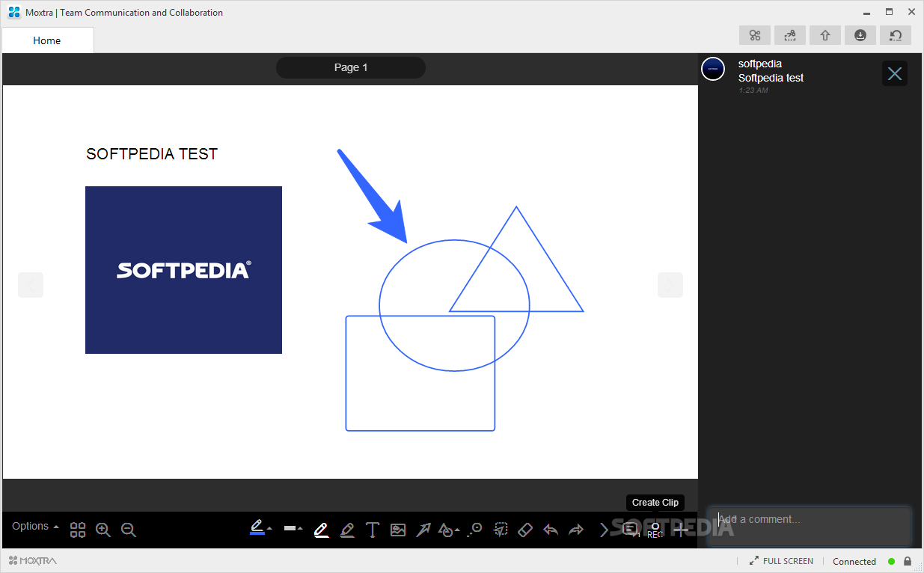Screen dimensions: 924x573
Task: Click the green connection status dot
Action: pyautogui.click(x=891, y=561)
